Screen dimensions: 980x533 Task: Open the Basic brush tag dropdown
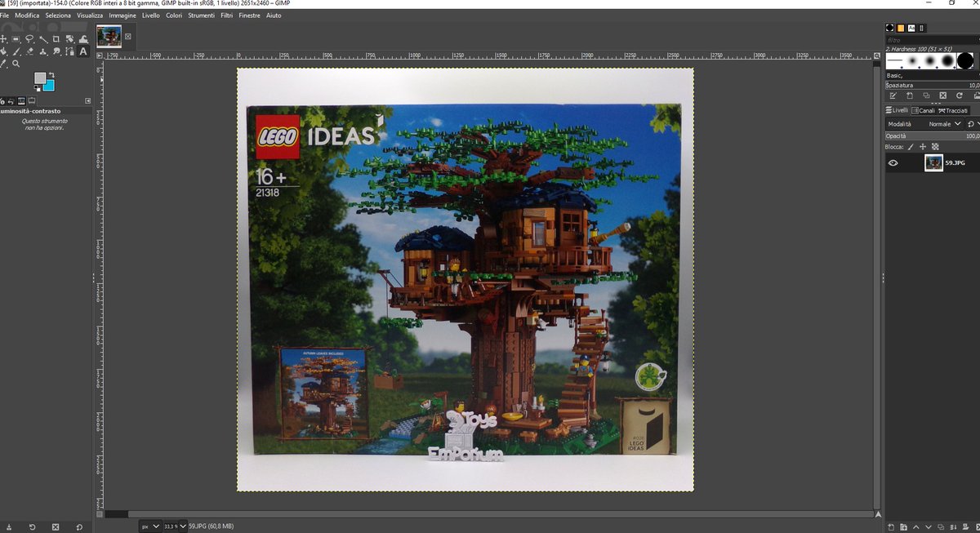click(x=933, y=75)
